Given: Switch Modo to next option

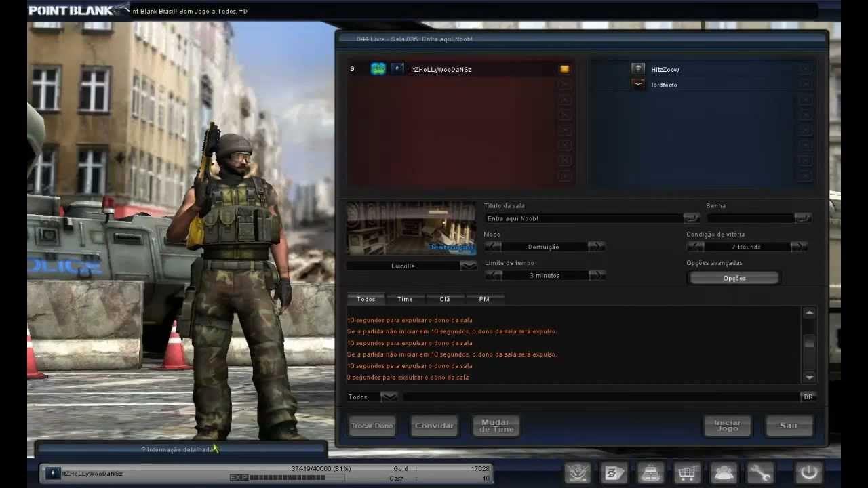Looking at the screenshot, I should pos(597,247).
